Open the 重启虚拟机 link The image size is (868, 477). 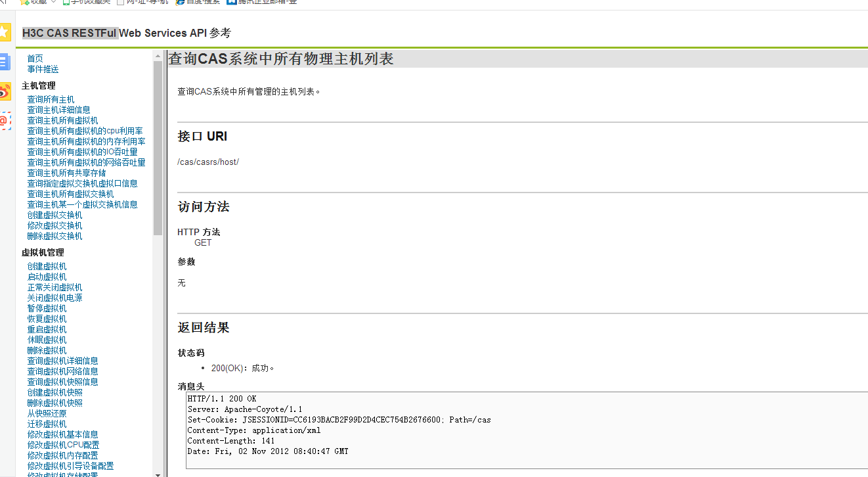coord(47,329)
